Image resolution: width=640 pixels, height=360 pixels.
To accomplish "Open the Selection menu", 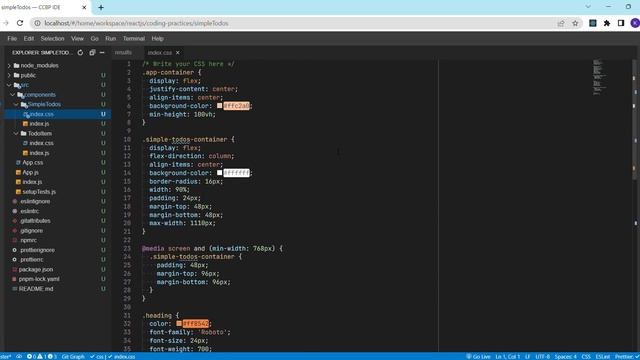I will 52,38.
